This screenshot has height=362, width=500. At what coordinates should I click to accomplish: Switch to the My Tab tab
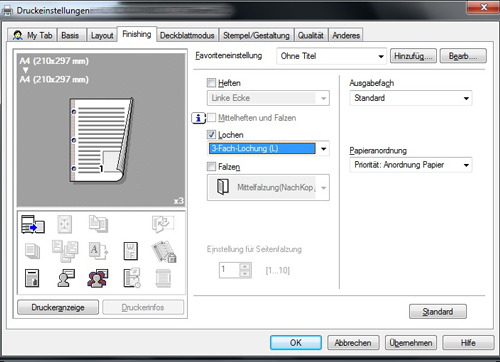(32, 35)
